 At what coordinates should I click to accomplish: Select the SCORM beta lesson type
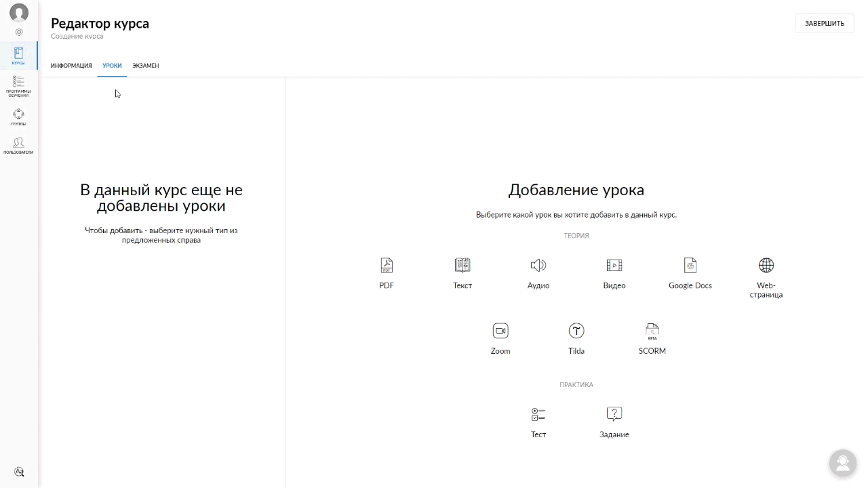652,339
